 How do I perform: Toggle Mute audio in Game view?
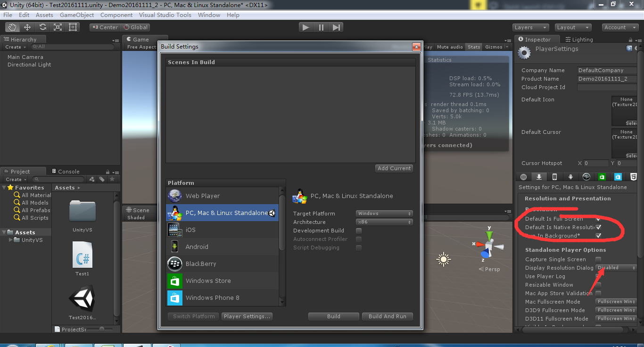[450, 47]
